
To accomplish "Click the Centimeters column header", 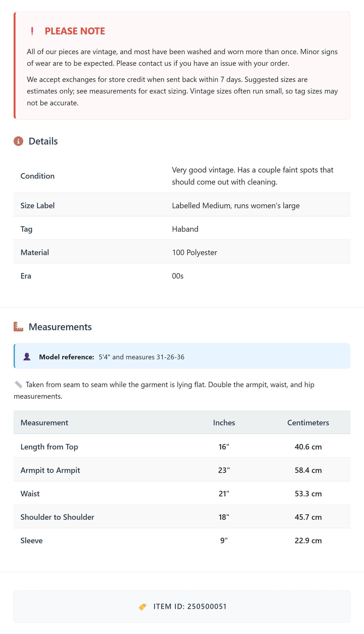I will click(308, 423).
